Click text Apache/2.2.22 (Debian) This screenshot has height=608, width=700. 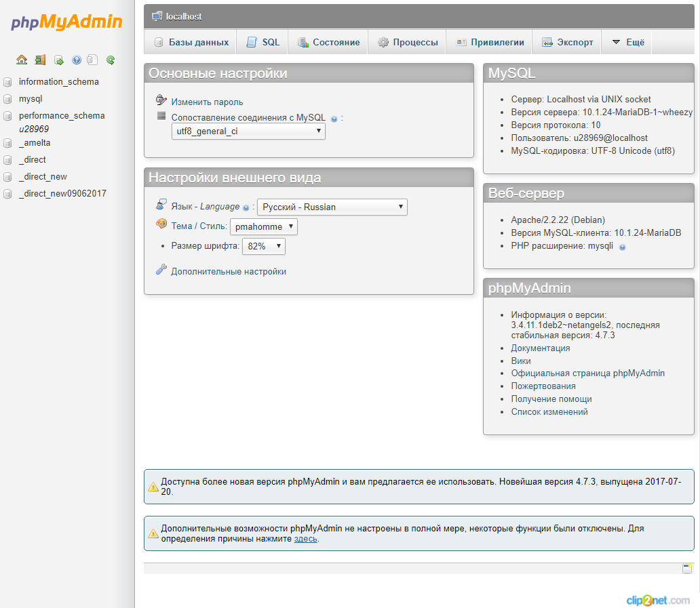(x=558, y=220)
